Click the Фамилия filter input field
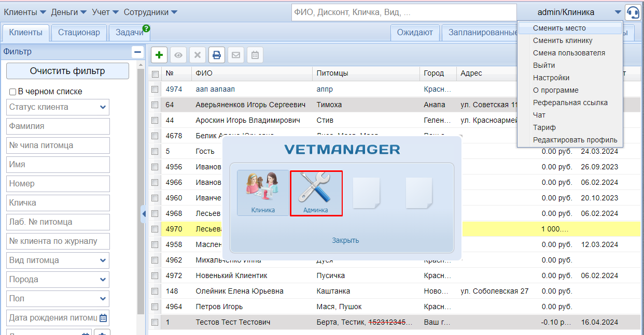 click(58, 126)
